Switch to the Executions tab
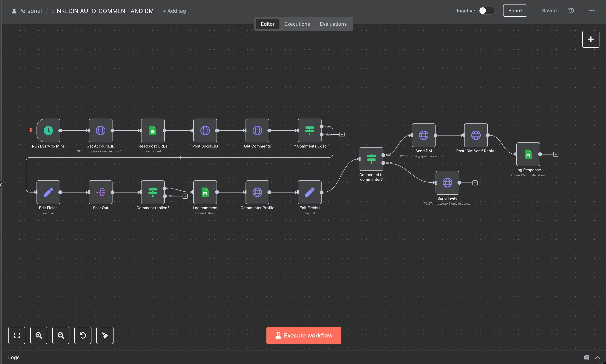The width and height of the screenshot is (606, 364). tap(297, 24)
